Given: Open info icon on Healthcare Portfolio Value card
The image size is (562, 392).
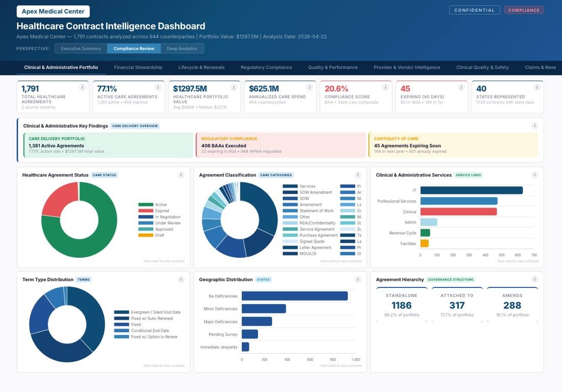Looking at the screenshot, I should (233, 87).
